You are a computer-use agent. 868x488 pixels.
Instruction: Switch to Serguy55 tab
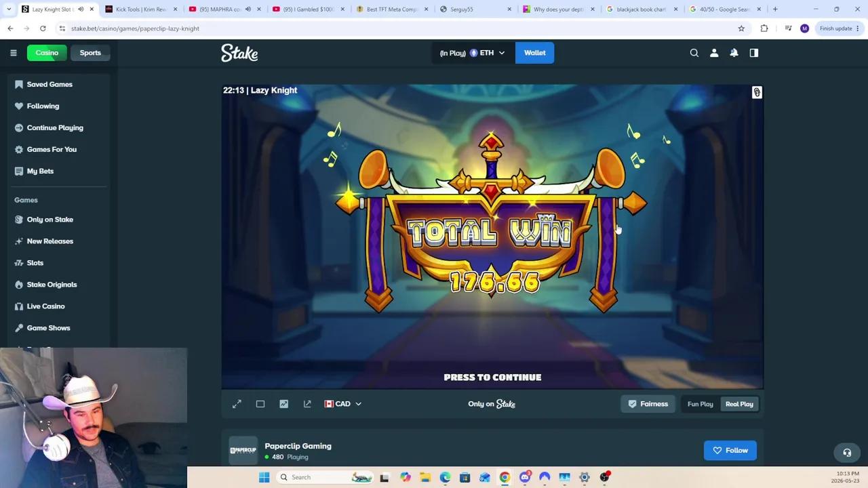[x=475, y=9]
